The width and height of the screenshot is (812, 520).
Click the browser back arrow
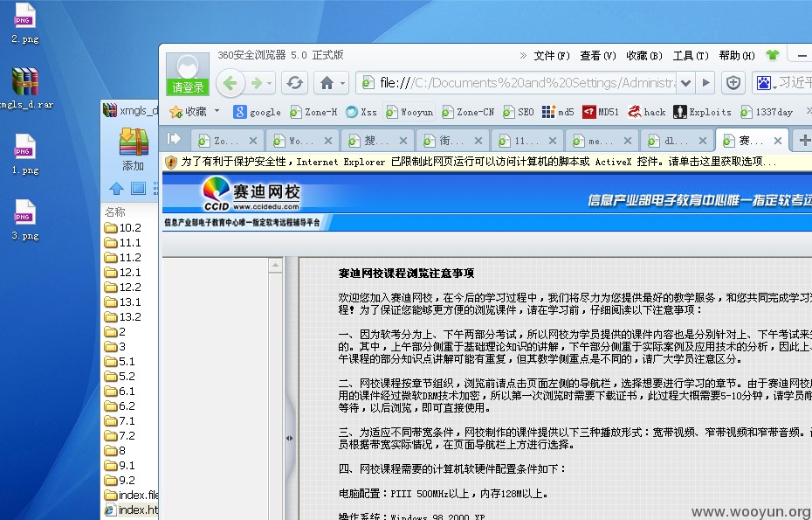[231, 83]
